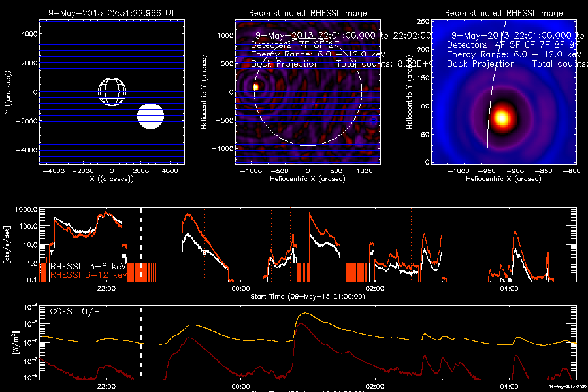
Task: Click the '1000.0' tick on the RHESSI count-rate axis
Action: (26, 210)
